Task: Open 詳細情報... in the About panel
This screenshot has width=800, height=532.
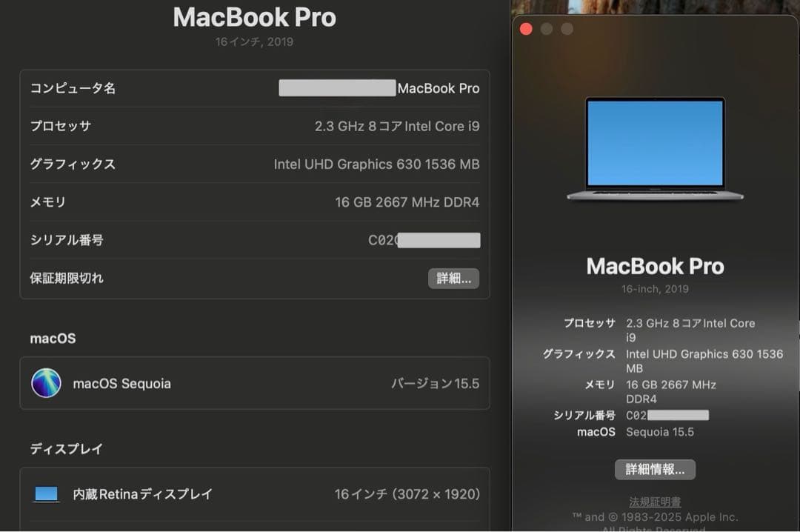Action: click(655, 469)
